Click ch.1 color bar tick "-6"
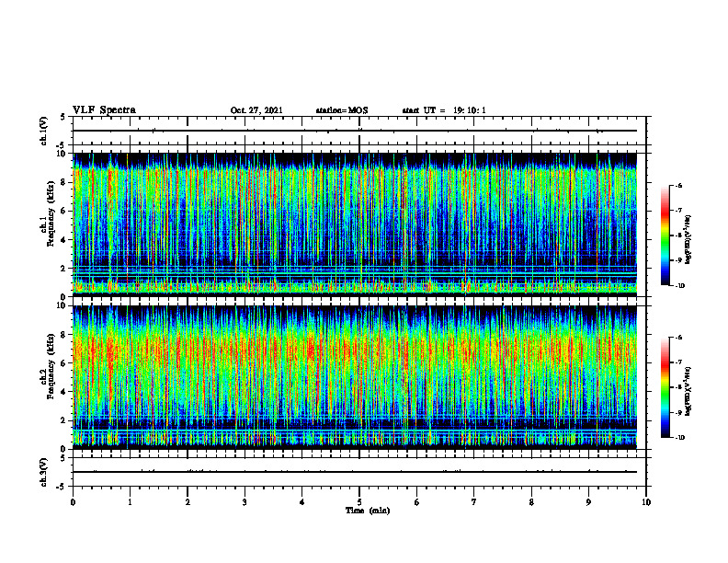728x563 pixels. pyautogui.click(x=678, y=185)
